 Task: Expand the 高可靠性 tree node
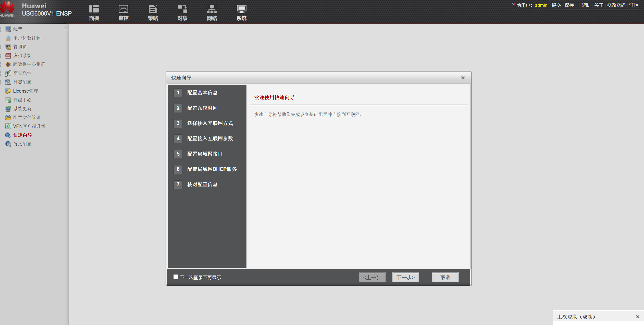click(x=1, y=73)
